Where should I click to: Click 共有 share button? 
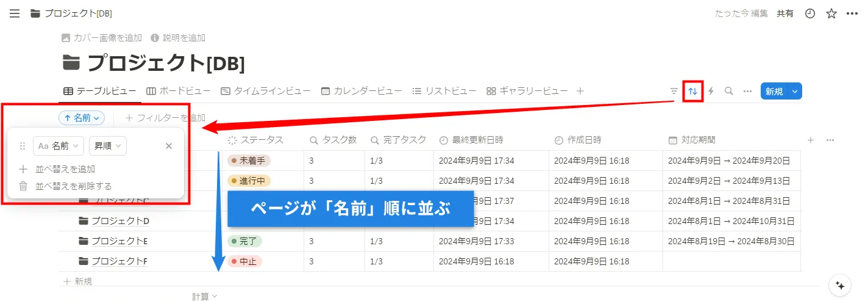click(x=785, y=13)
